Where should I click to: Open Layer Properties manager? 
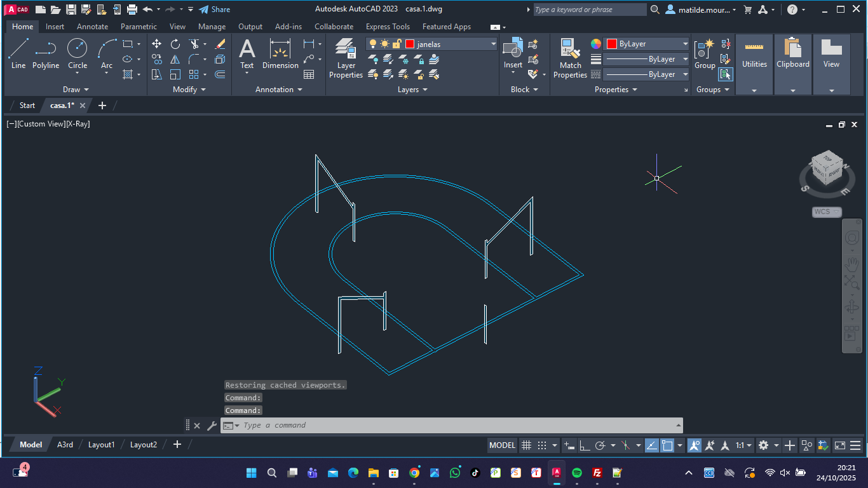pyautogui.click(x=346, y=58)
